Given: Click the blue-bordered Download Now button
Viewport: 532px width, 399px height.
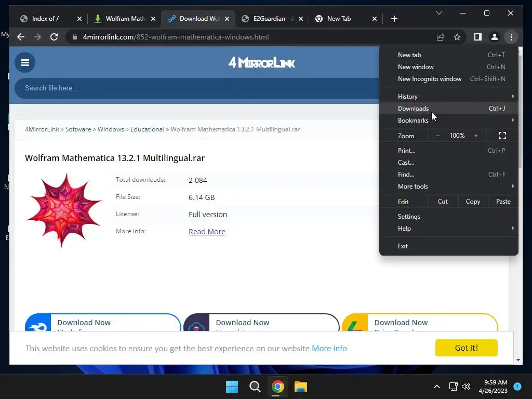Looking at the screenshot, I should (x=103, y=322).
